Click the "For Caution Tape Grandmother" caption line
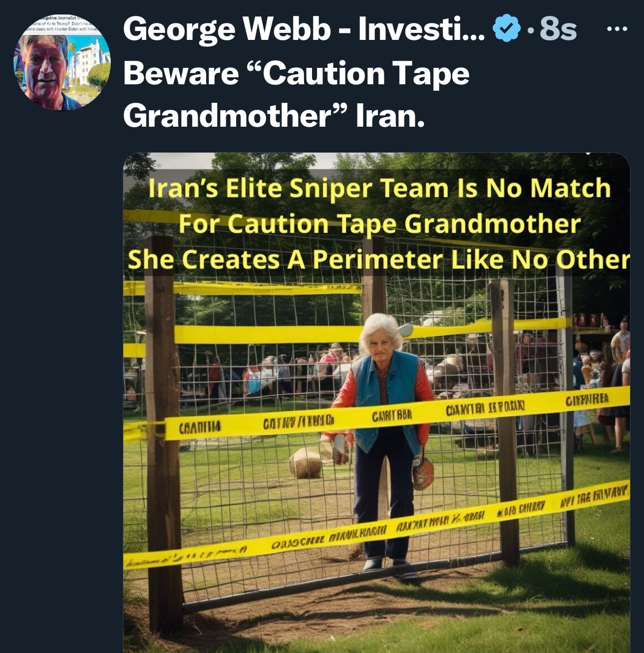The image size is (644, 653). click(379, 223)
